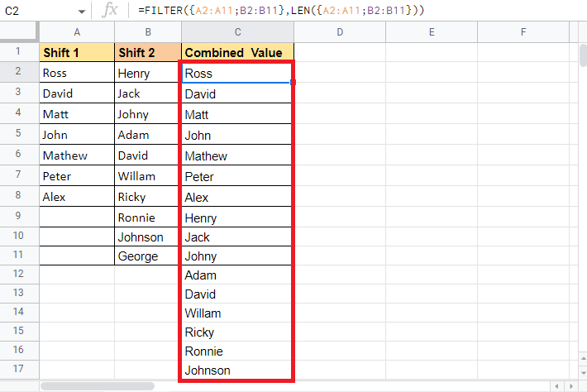Select column D header
This screenshot has width=587, height=392.
[x=340, y=32]
